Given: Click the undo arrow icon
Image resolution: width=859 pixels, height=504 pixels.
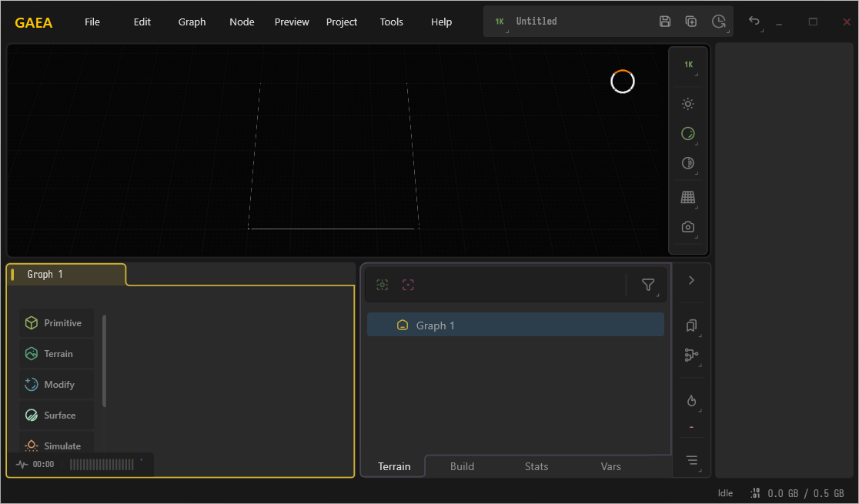Looking at the screenshot, I should (754, 22).
